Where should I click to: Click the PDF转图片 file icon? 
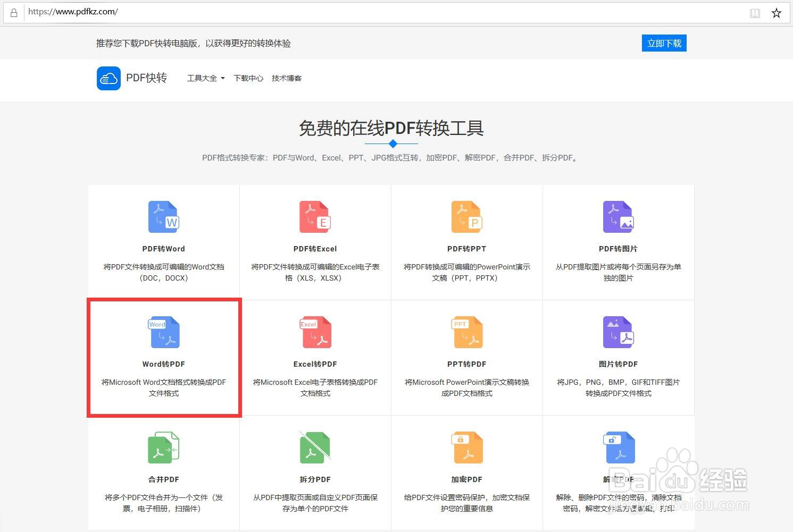[x=619, y=217]
